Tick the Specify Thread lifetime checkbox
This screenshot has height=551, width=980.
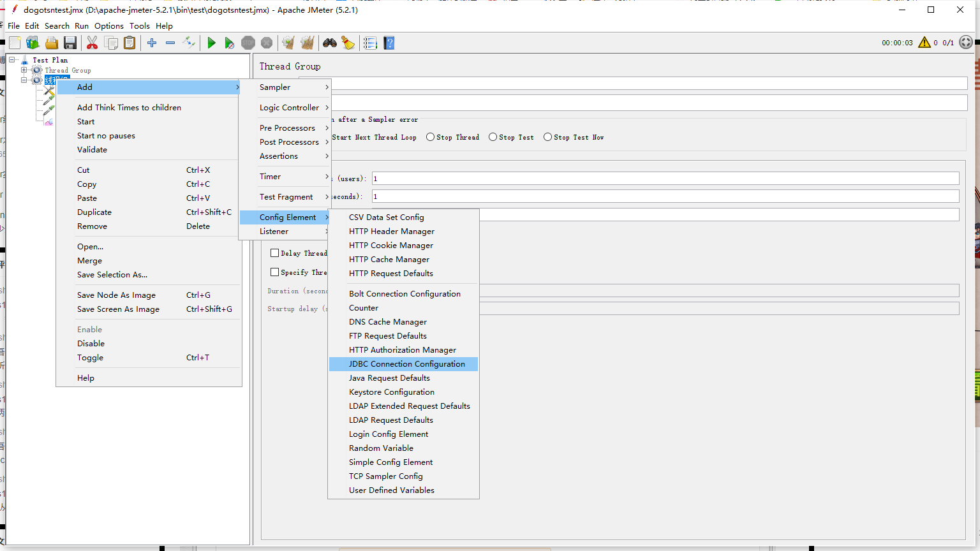(275, 272)
